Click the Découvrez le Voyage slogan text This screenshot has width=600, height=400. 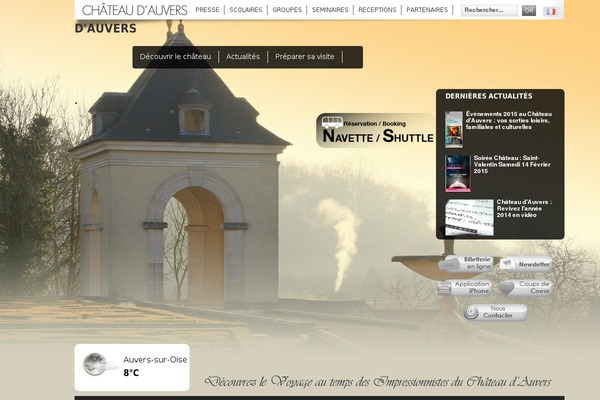pos(378,382)
